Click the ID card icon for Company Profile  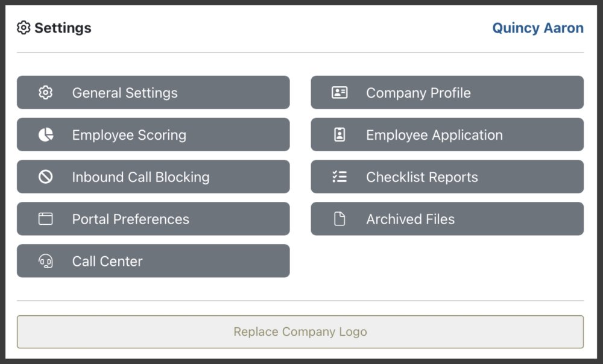pyautogui.click(x=339, y=93)
